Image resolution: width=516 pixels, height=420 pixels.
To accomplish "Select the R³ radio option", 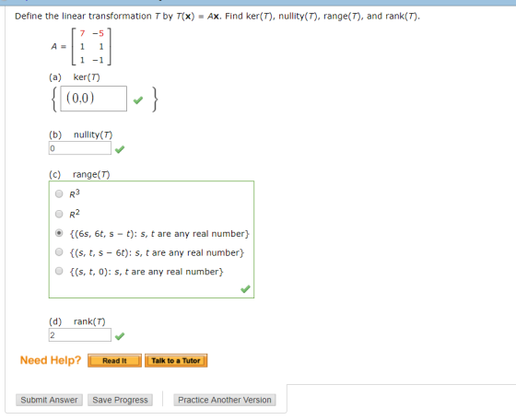I will [59, 193].
